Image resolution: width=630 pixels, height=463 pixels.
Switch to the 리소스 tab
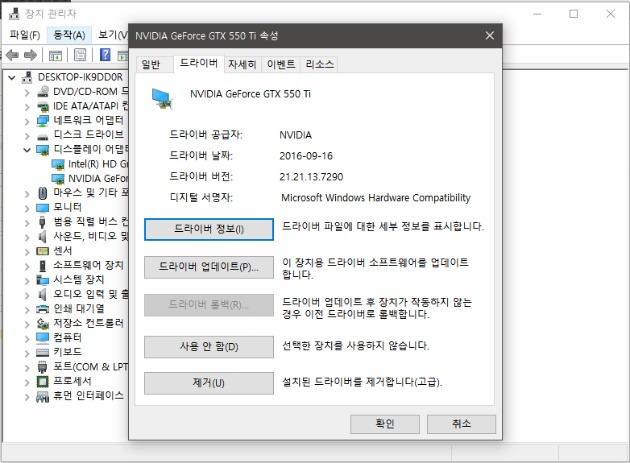319,64
